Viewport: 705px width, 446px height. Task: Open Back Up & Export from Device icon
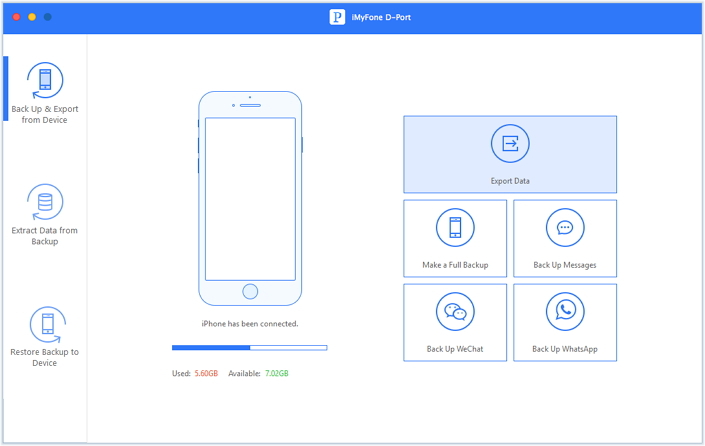pyautogui.click(x=45, y=80)
